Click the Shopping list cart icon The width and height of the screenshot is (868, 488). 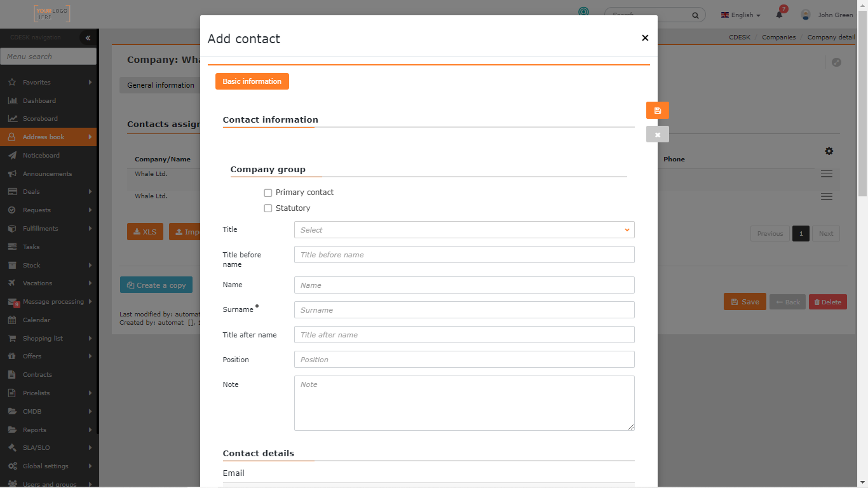coord(12,339)
